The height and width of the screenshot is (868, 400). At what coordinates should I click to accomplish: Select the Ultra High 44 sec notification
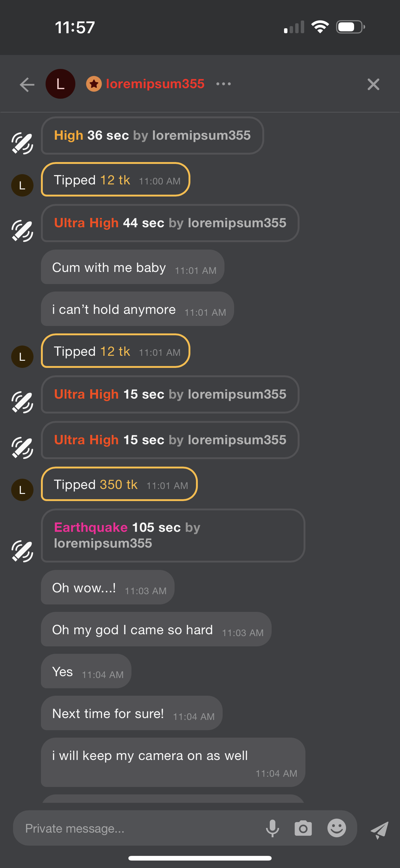(x=170, y=223)
